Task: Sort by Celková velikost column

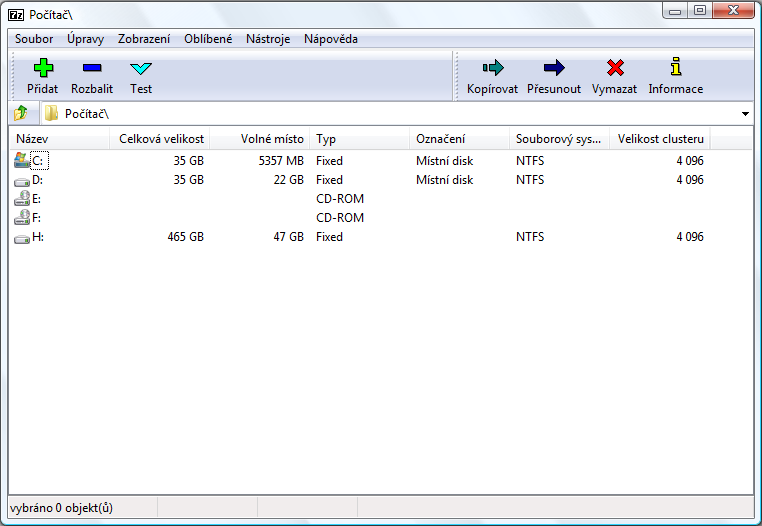Action: coord(159,139)
